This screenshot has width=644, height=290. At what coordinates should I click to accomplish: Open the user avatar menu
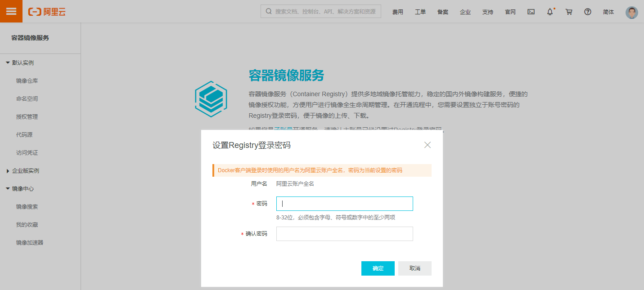pyautogui.click(x=632, y=13)
